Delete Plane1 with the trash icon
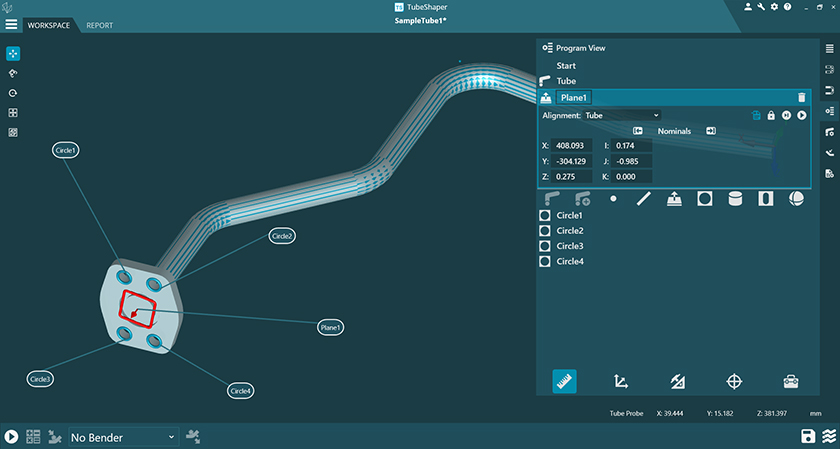840x449 pixels. pyautogui.click(x=801, y=98)
